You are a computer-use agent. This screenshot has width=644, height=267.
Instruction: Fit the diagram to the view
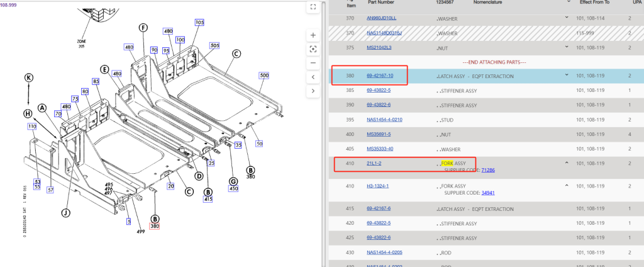(313, 49)
